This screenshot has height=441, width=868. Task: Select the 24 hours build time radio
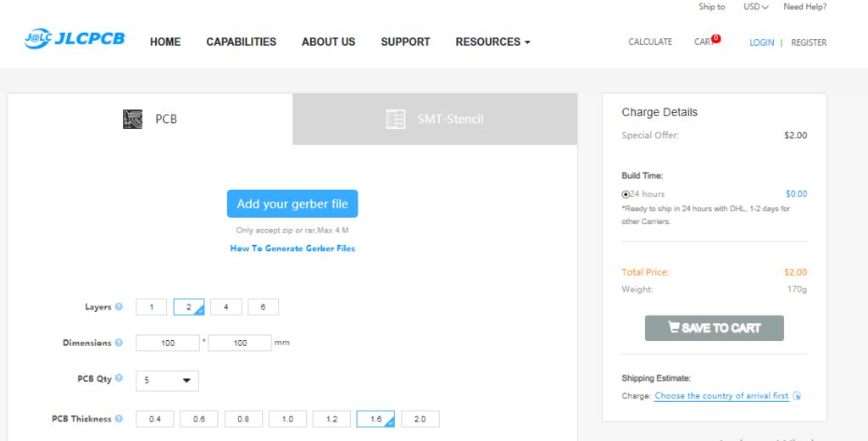coord(626,194)
